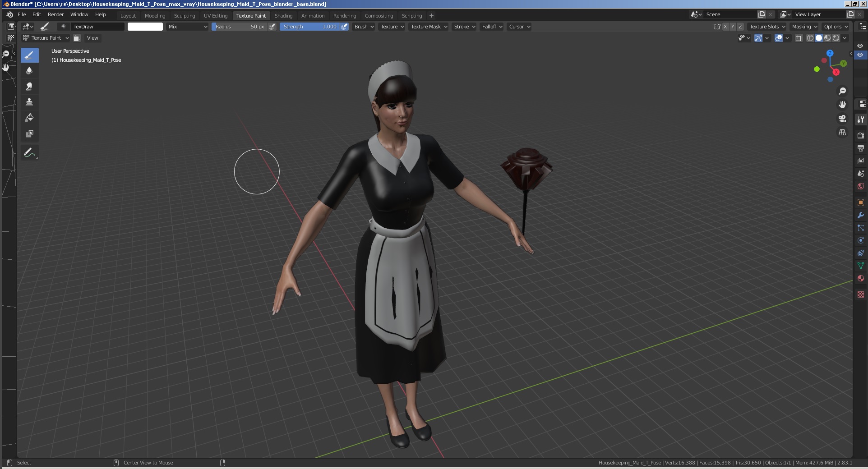The image size is (868, 469).
Task: Toggle paint mask button next to mode selector
Action: [77, 38]
